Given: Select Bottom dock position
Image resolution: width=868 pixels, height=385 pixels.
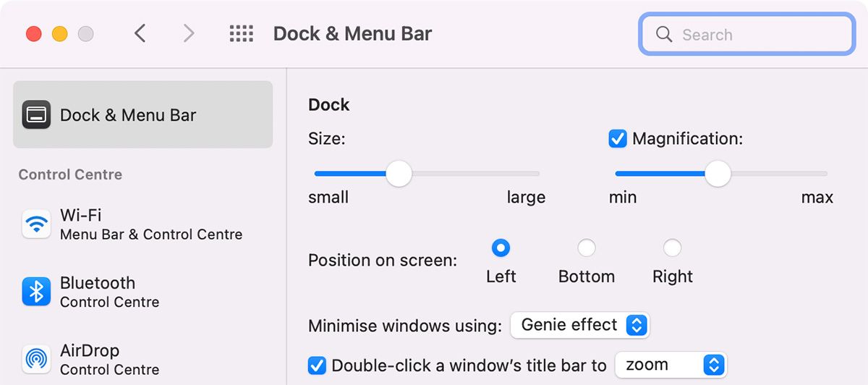Looking at the screenshot, I should pos(587,248).
